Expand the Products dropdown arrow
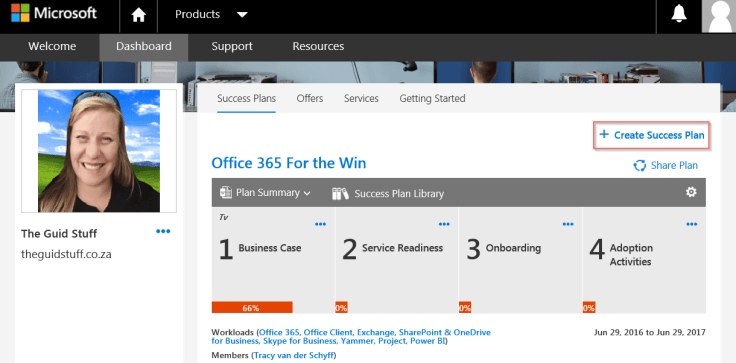 click(x=242, y=15)
